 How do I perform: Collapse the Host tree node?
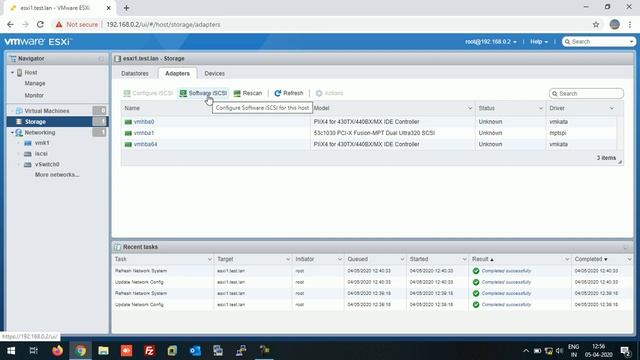(12, 73)
